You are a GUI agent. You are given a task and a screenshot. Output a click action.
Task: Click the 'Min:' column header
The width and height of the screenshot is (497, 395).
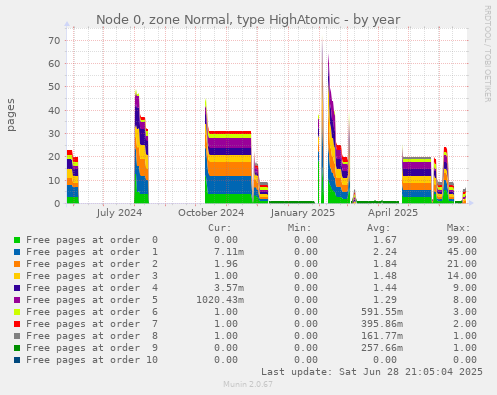coord(299,228)
